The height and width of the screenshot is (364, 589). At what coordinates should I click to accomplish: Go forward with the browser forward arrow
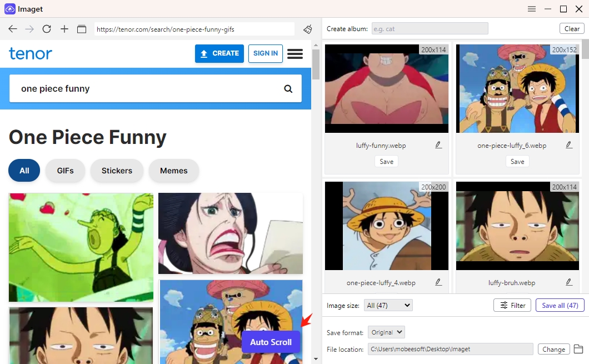tap(29, 29)
